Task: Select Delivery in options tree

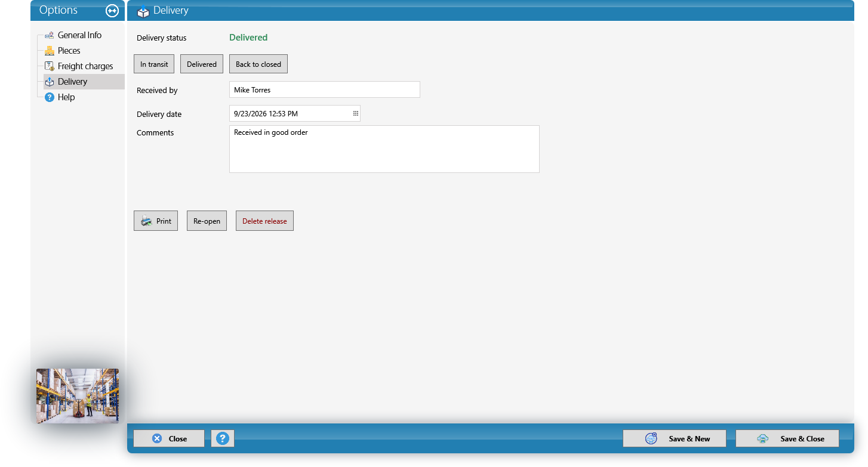Action: tap(84, 82)
